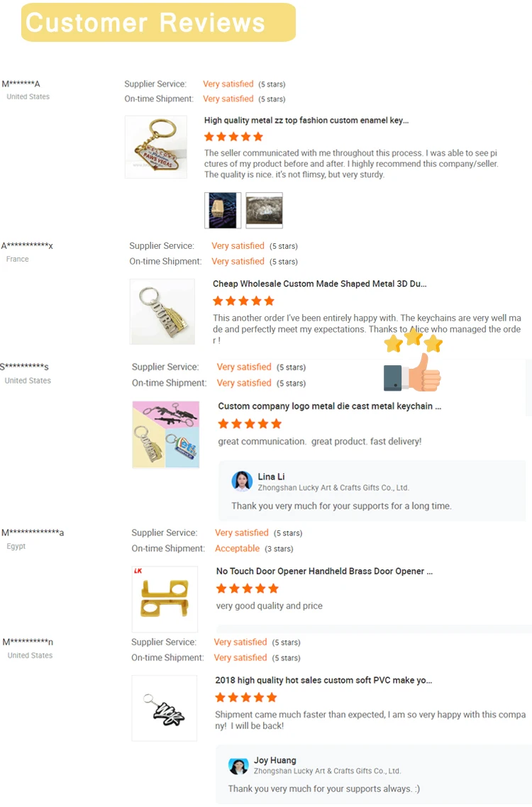Open 'Cheap Wholesale Custom Made Shaped Metal' link
The height and width of the screenshot is (807, 532).
click(320, 284)
